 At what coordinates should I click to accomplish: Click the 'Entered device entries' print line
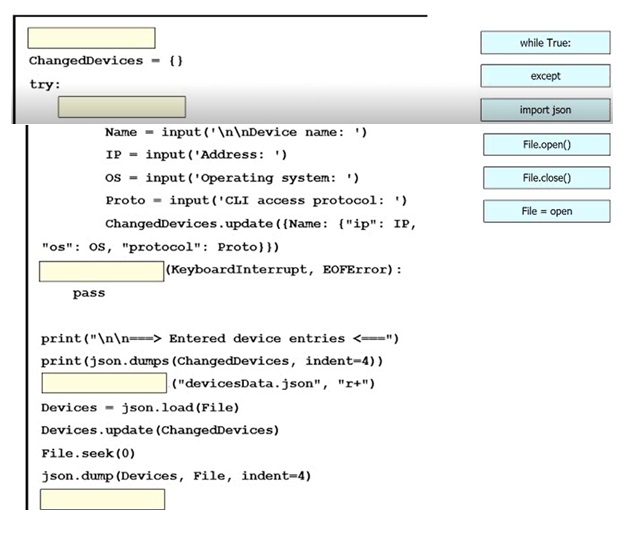[x=220, y=338]
